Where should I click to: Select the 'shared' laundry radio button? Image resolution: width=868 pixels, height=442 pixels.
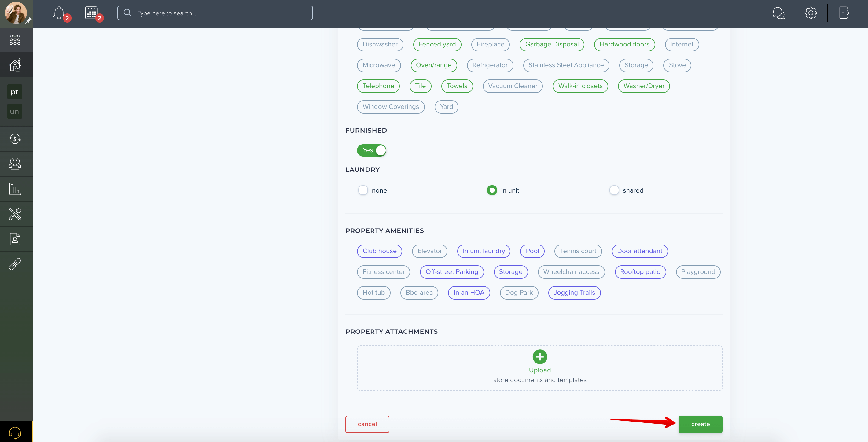[614, 190]
